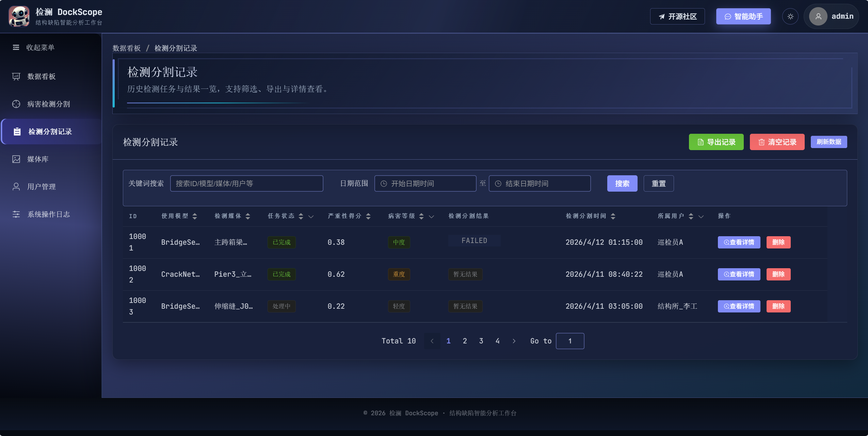Sort by 严重性得分 column arrows
This screenshot has height=436, width=868.
(x=368, y=216)
